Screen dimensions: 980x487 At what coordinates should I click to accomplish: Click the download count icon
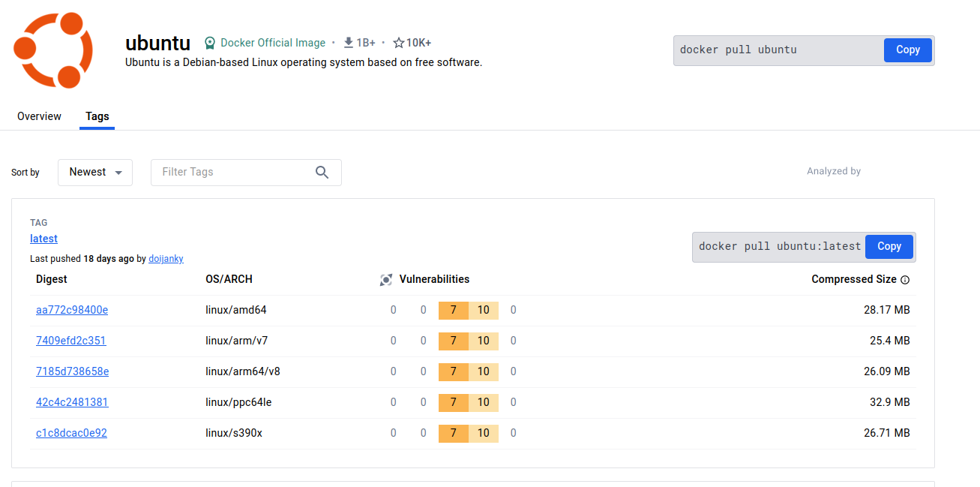click(348, 43)
